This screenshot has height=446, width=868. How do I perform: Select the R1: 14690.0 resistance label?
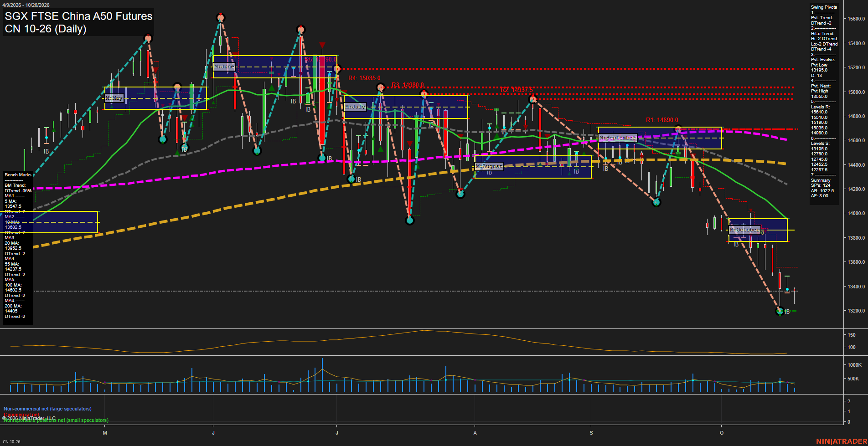pyautogui.click(x=662, y=120)
